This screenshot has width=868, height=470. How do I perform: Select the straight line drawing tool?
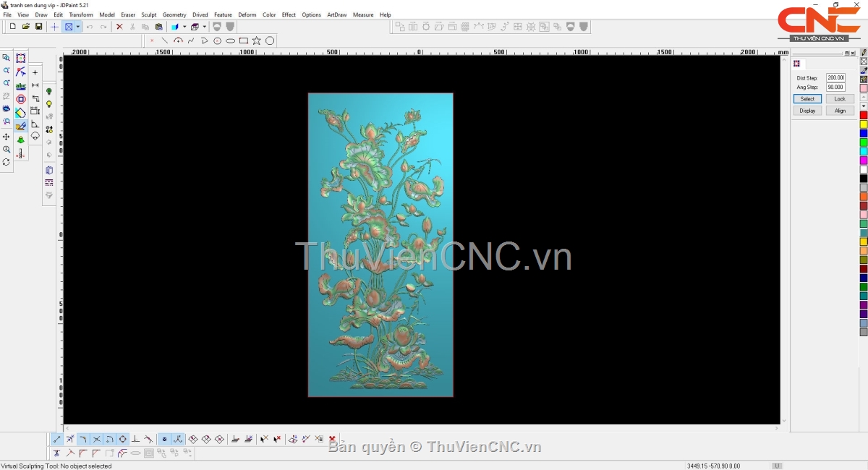[x=165, y=40]
